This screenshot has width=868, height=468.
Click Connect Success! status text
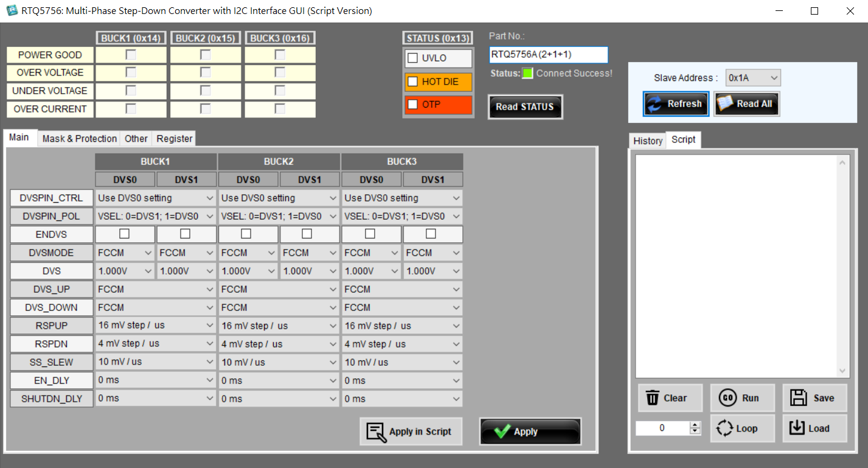[574, 74]
